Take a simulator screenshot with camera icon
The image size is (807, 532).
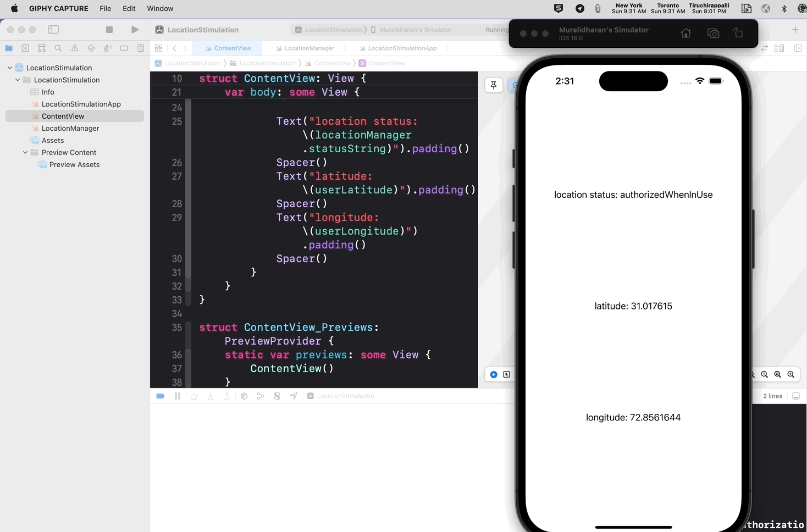click(713, 33)
